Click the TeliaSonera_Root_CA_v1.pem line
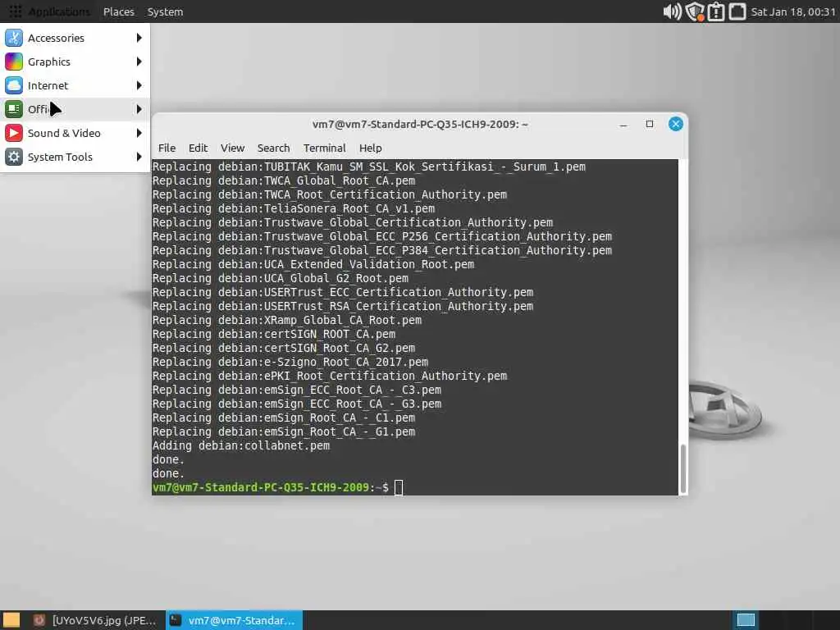 [x=294, y=209]
